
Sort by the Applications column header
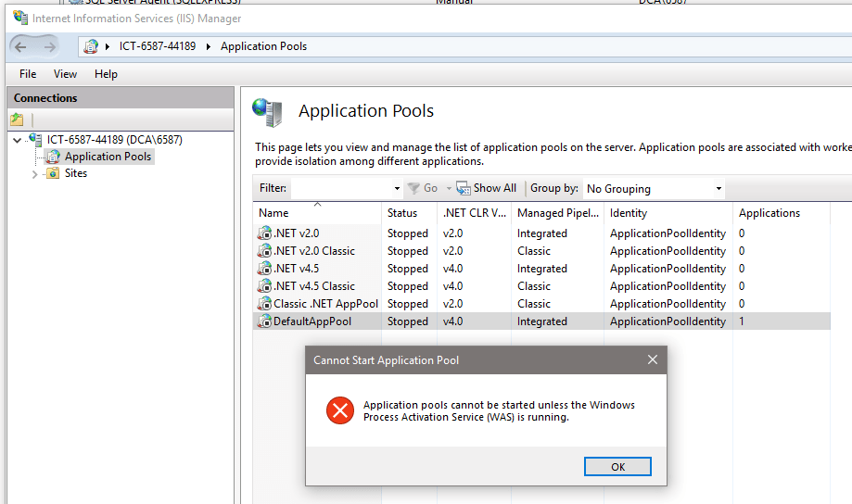[782, 213]
